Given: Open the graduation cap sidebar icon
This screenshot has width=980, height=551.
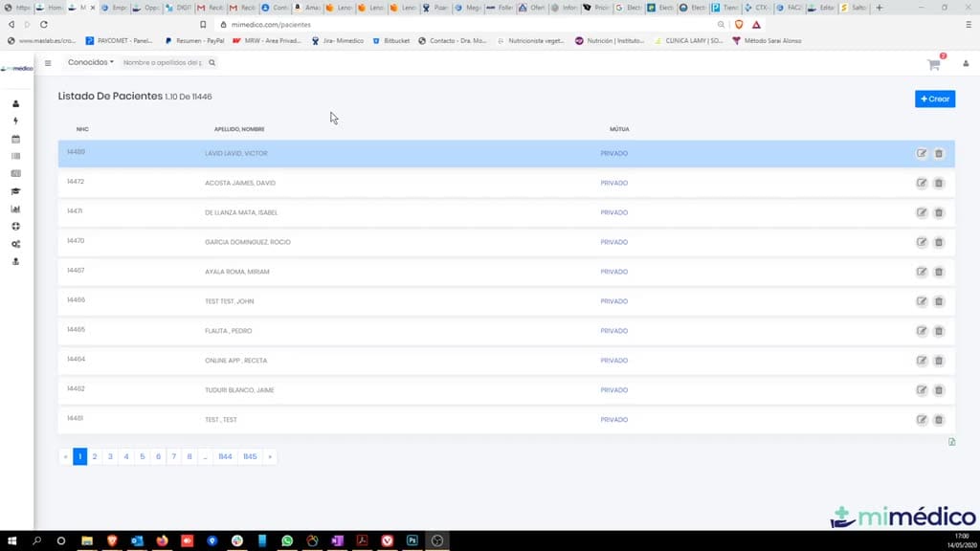Looking at the screenshot, I should click(15, 191).
